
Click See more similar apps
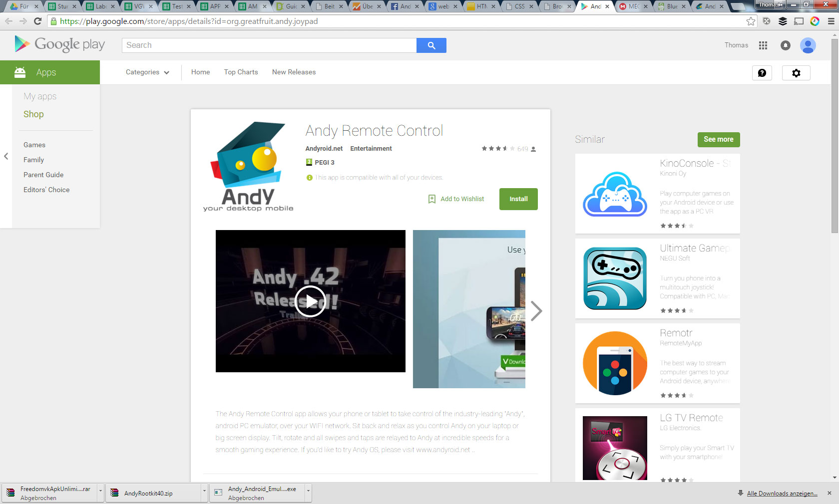(x=719, y=140)
